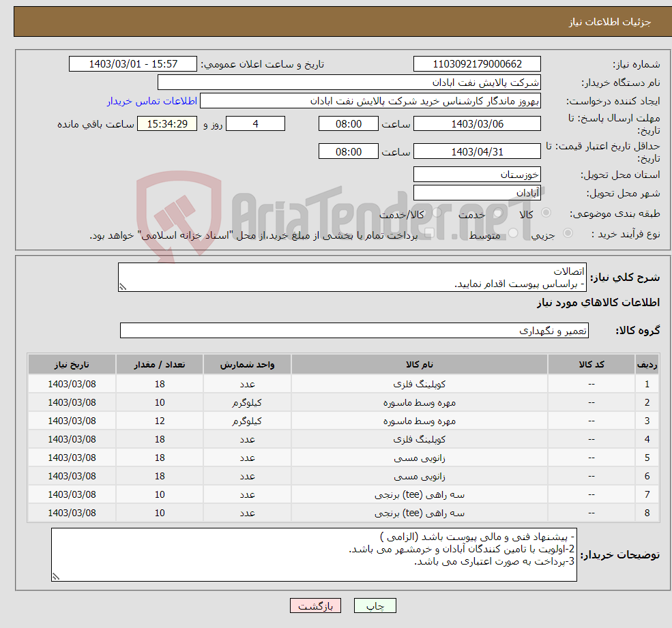This screenshot has width=672, height=628.
Task: Click the واحد شمارش column header
Action: click(x=247, y=365)
